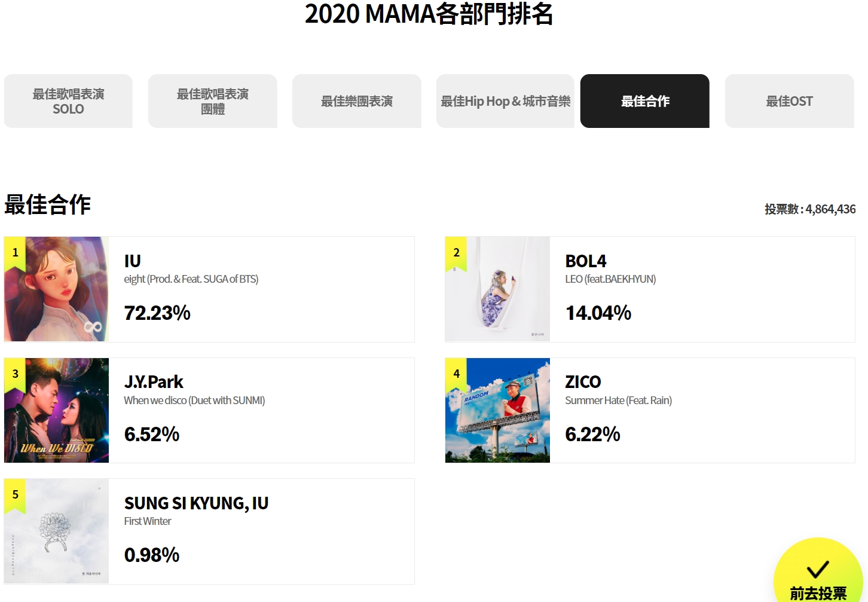Switch to the 最佳OST tab
Viewport: 868px width, 602px height.
790,101
